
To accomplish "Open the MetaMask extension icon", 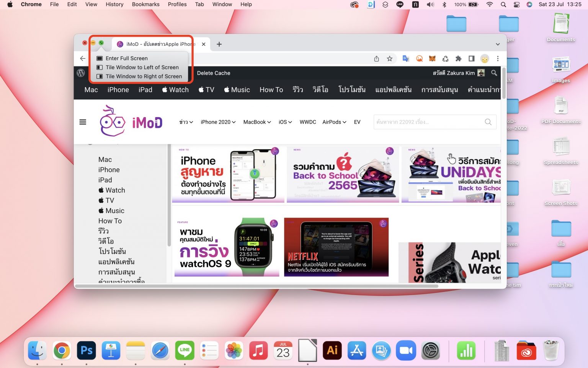I will pyautogui.click(x=432, y=59).
